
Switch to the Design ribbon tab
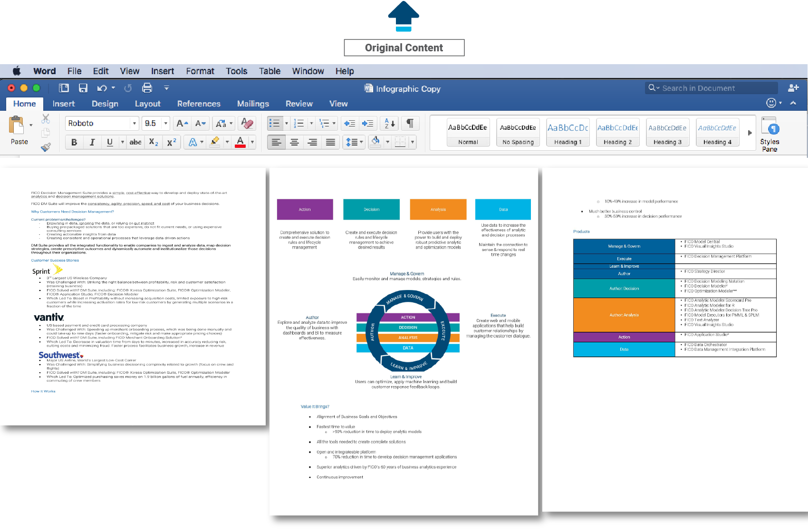coord(105,104)
